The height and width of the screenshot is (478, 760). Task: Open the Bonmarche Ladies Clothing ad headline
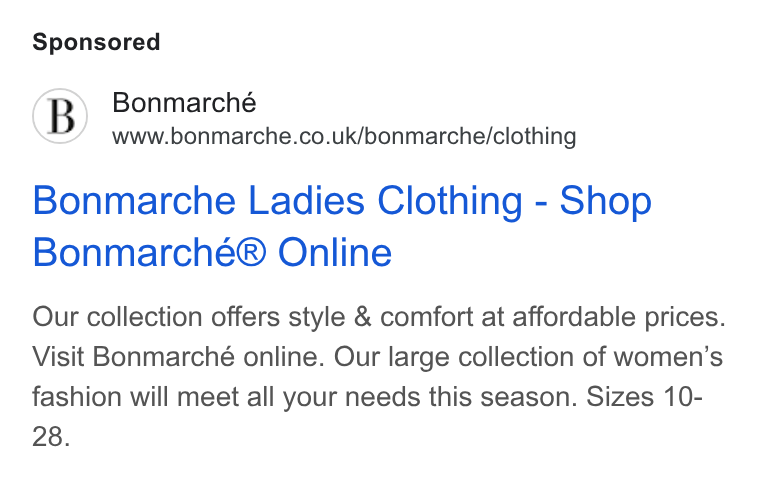tap(342, 226)
